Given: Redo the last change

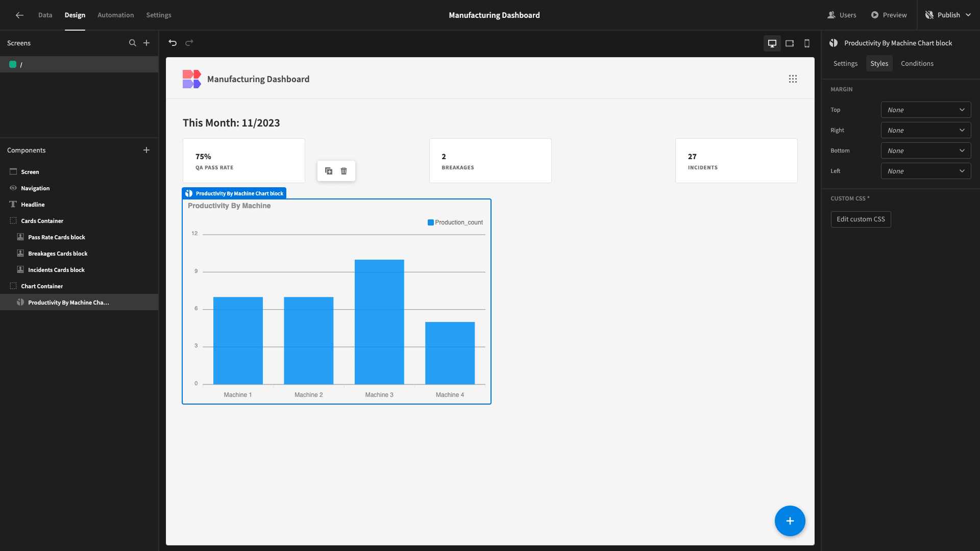Looking at the screenshot, I should (189, 43).
